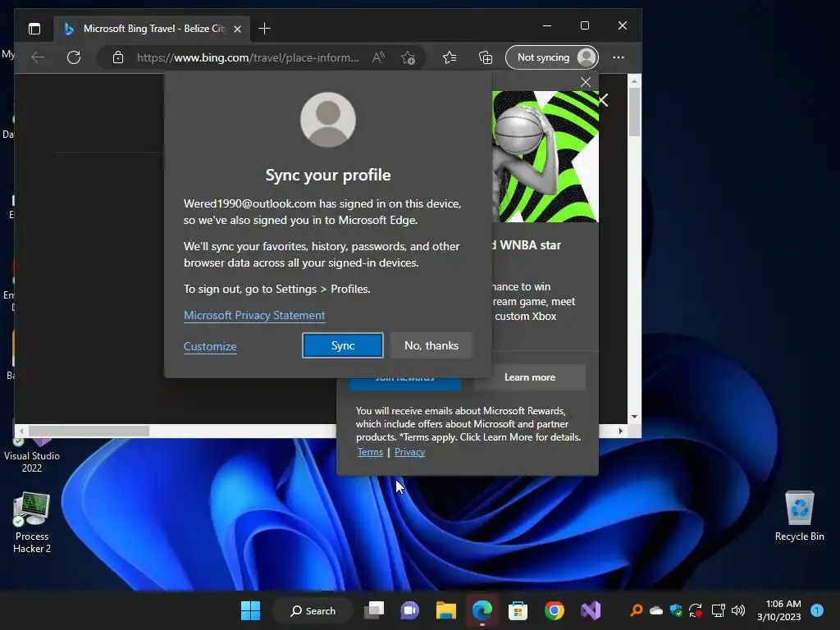Click the bing.com address bar URL
The image size is (840, 630).
point(248,57)
